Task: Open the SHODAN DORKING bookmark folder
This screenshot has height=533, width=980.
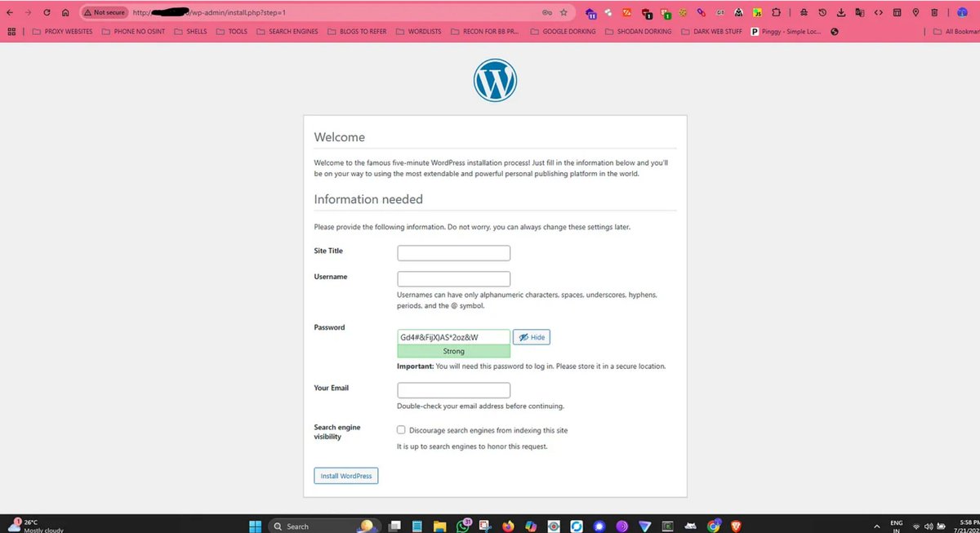Action: (x=639, y=32)
